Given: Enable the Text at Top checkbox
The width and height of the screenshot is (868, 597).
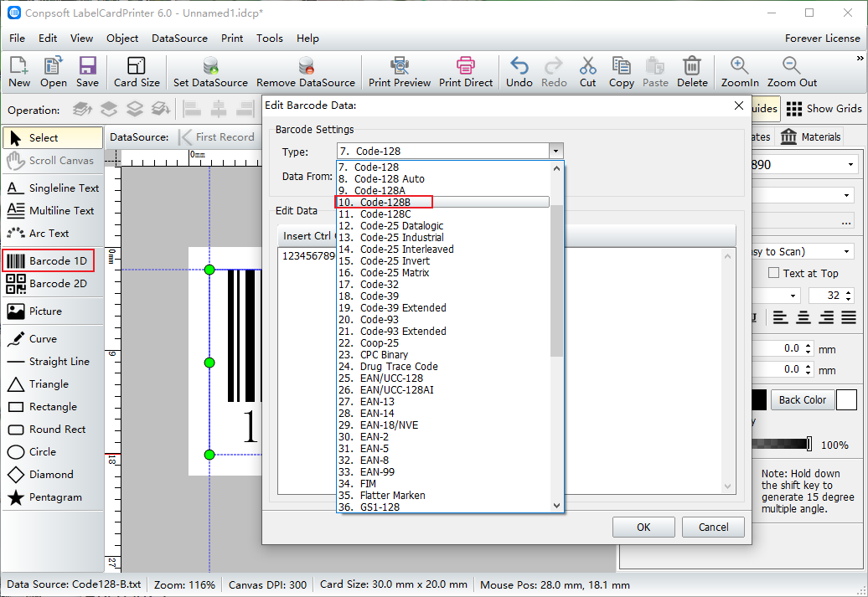Looking at the screenshot, I should click(x=774, y=273).
